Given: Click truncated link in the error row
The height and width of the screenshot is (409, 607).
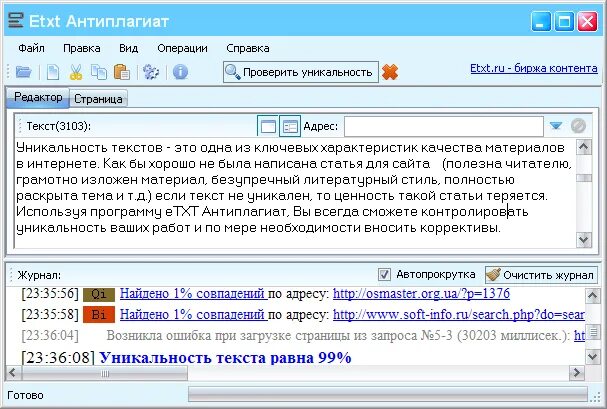Looking at the screenshot, I should point(579,335).
